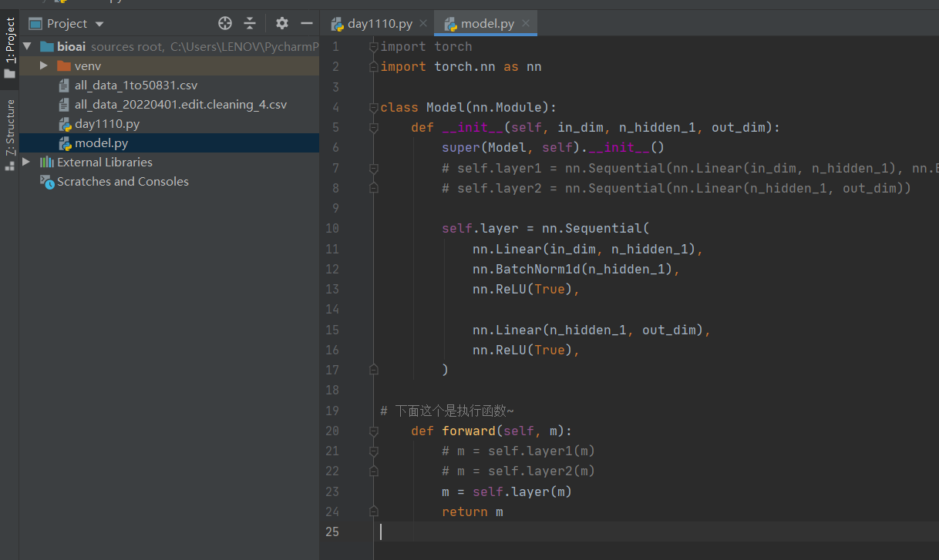This screenshot has height=560, width=939.
Task: Click the 'self.layer = nn.Sequential(' line
Action: (546, 229)
